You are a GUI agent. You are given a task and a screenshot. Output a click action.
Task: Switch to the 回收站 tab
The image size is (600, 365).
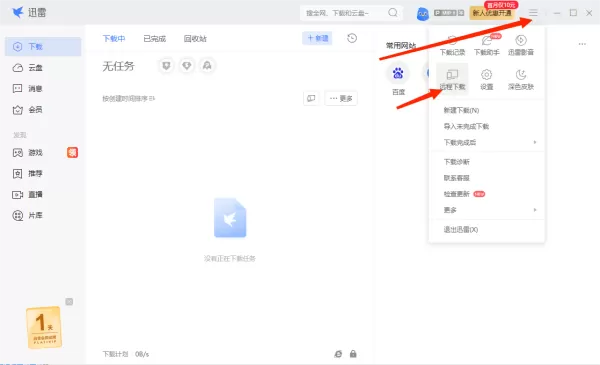tap(195, 39)
